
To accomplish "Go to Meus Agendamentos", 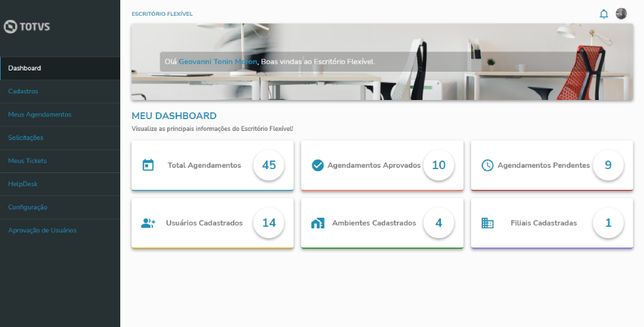I will [60, 114].
